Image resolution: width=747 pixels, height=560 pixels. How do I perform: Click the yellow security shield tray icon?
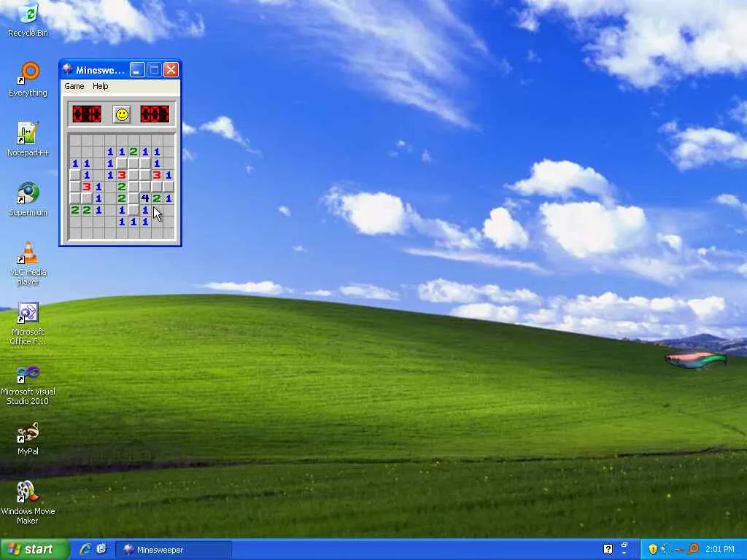click(x=653, y=549)
